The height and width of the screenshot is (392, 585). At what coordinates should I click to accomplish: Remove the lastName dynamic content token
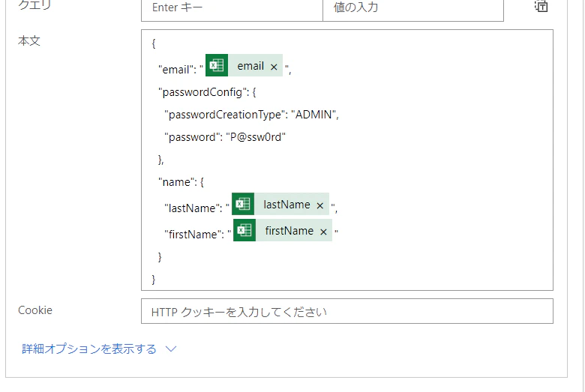coord(319,205)
